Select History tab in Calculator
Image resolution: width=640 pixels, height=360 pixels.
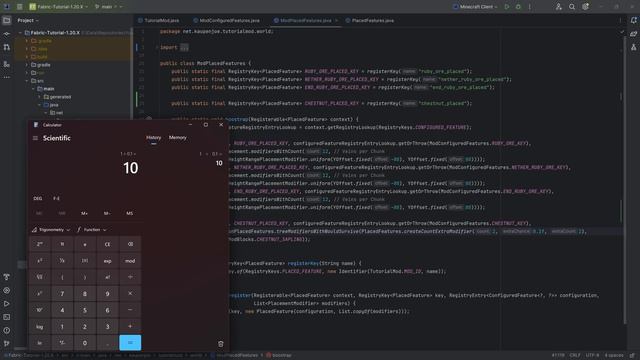153,138
